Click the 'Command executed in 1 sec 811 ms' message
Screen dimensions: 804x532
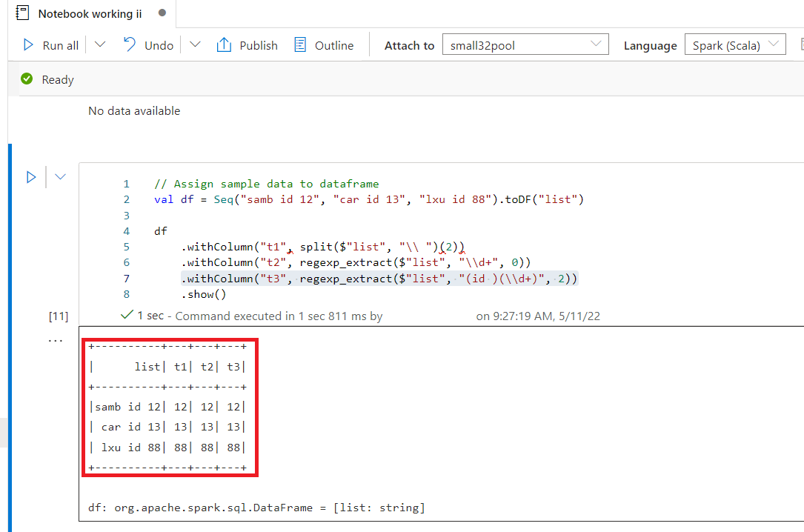tap(279, 316)
